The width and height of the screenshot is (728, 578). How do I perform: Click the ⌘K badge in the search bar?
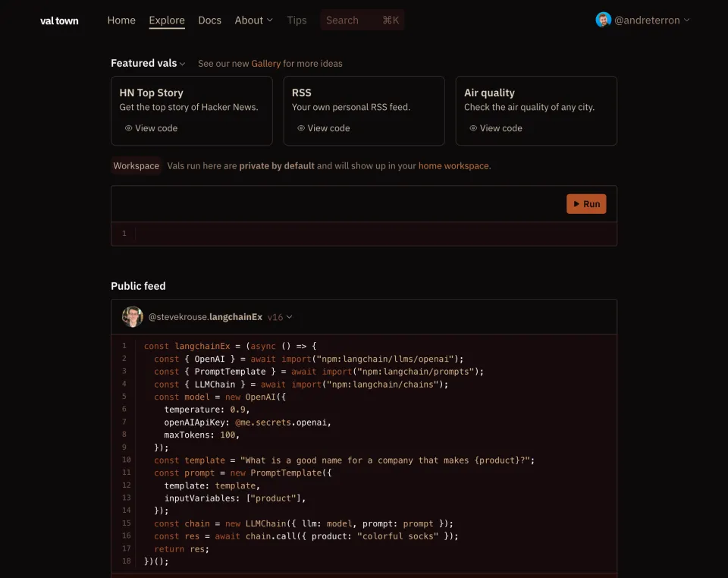[391, 20]
